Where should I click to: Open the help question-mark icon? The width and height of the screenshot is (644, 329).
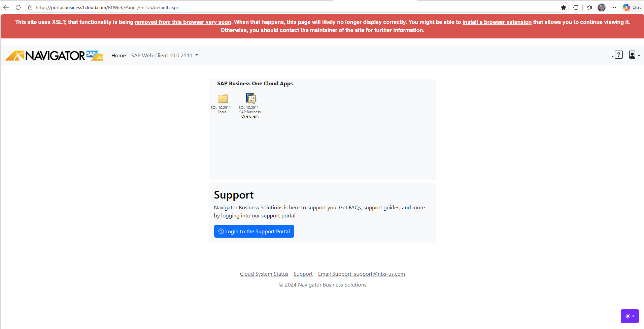pos(618,55)
